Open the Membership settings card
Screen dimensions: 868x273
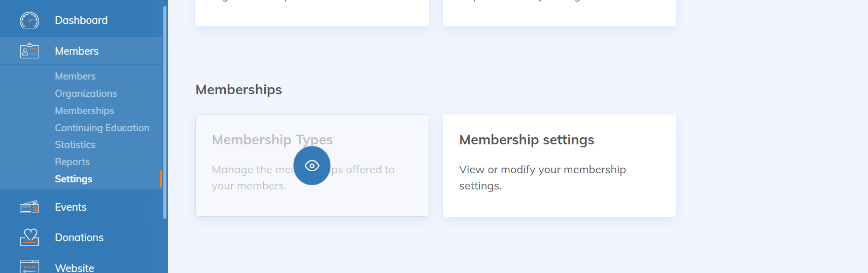(559, 166)
